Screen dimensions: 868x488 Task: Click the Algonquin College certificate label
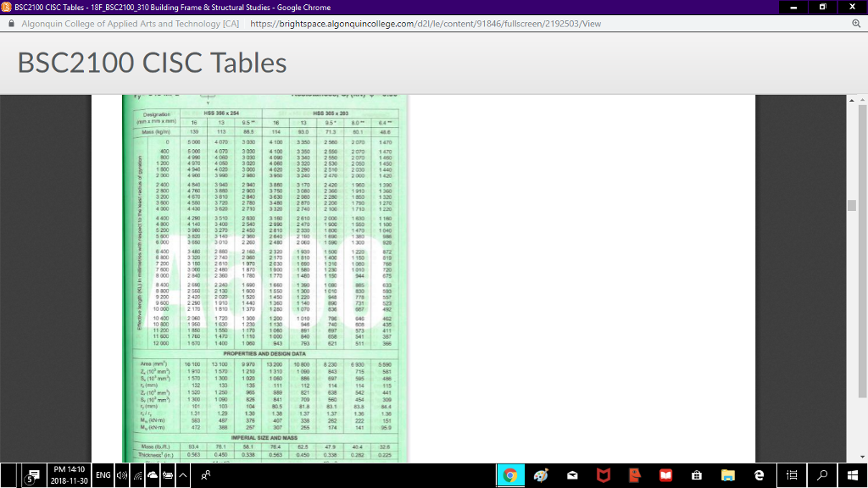[x=130, y=24]
